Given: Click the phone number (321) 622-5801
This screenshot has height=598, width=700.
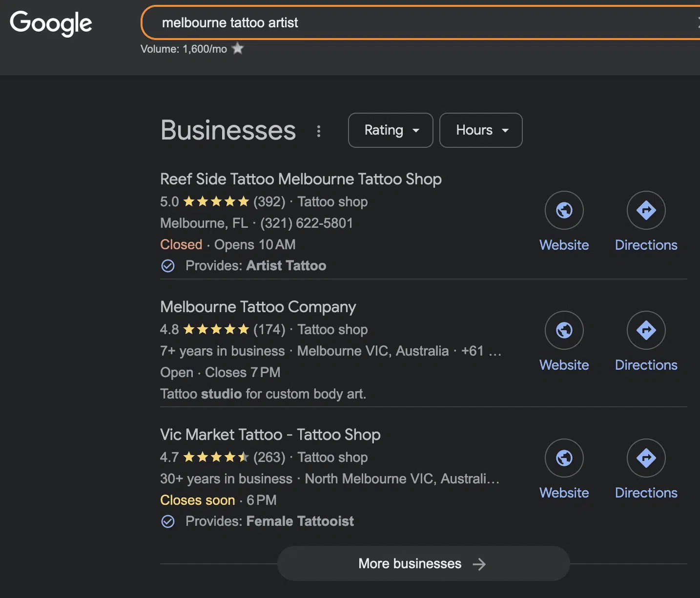Looking at the screenshot, I should click(x=307, y=223).
